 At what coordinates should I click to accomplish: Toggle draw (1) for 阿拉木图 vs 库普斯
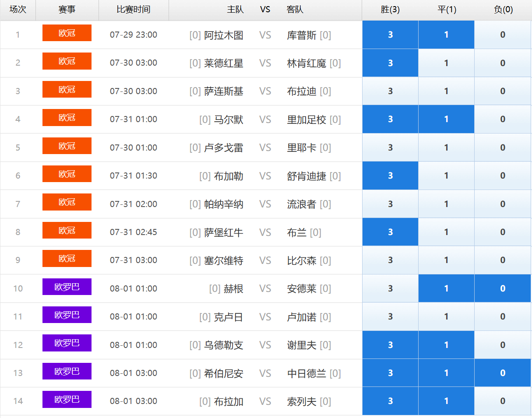pos(446,35)
